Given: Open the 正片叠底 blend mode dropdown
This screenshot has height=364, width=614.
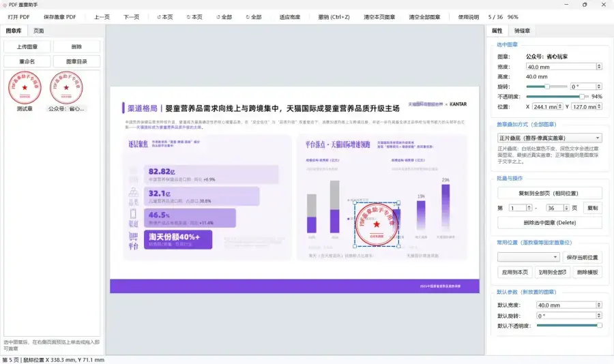Looking at the screenshot, I should pos(549,138).
